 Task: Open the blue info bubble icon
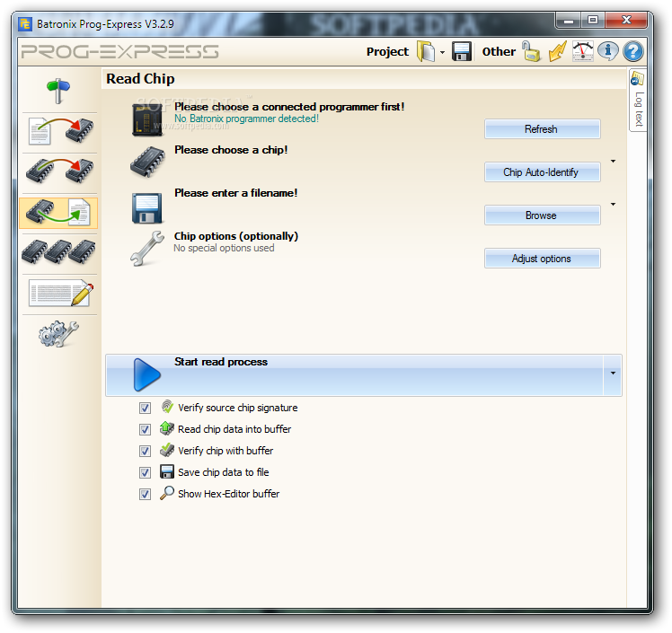click(607, 51)
